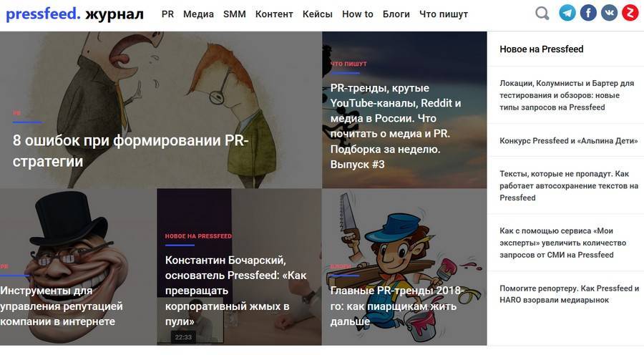Open the Facebook social icon
Image resolution: width=644 pixels, height=355 pixels.
pyautogui.click(x=588, y=13)
